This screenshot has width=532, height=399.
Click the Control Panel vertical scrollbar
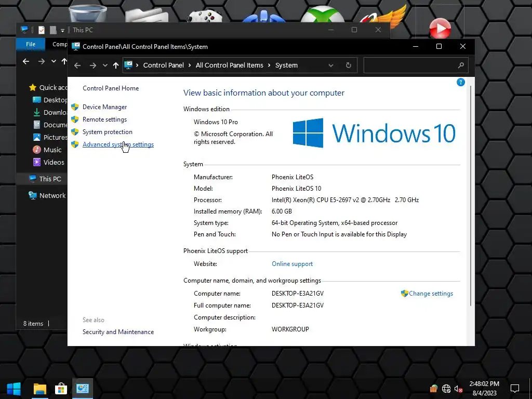(x=471, y=195)
